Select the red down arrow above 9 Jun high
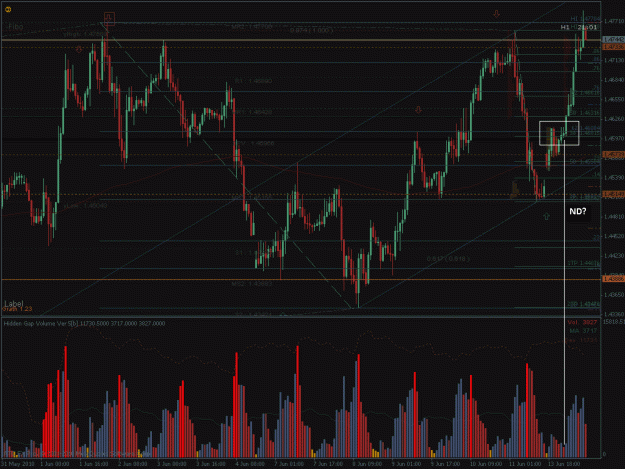 tap(418, 110)
